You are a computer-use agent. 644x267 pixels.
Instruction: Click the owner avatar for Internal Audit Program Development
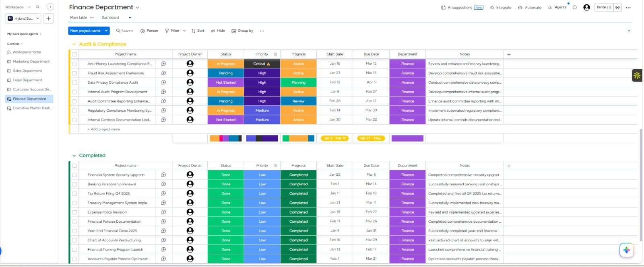[x=190, y=92]
